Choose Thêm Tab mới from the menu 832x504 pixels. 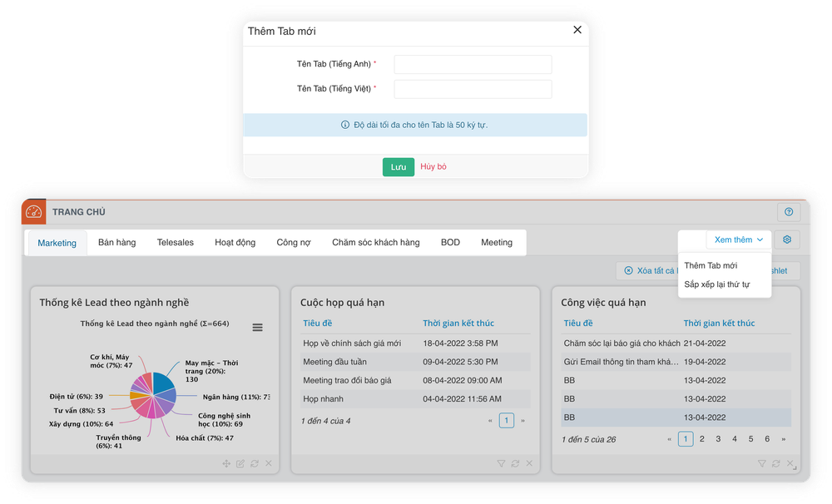(711, 265)
